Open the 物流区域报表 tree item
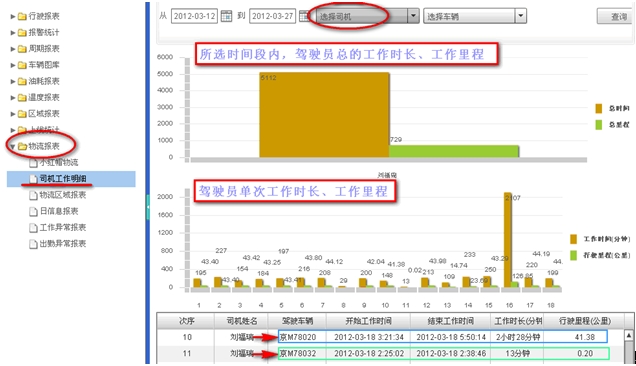This screenshot has height=366, width=636. point(62,195)
